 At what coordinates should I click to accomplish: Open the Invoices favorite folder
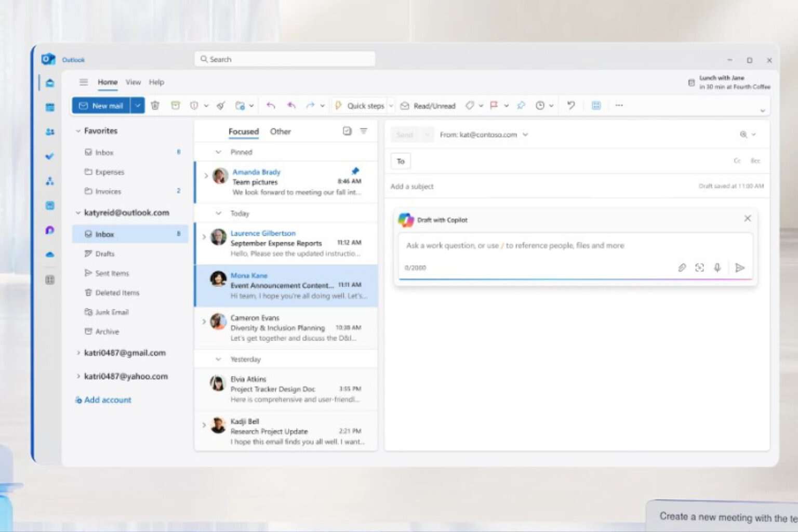(130, 191)
